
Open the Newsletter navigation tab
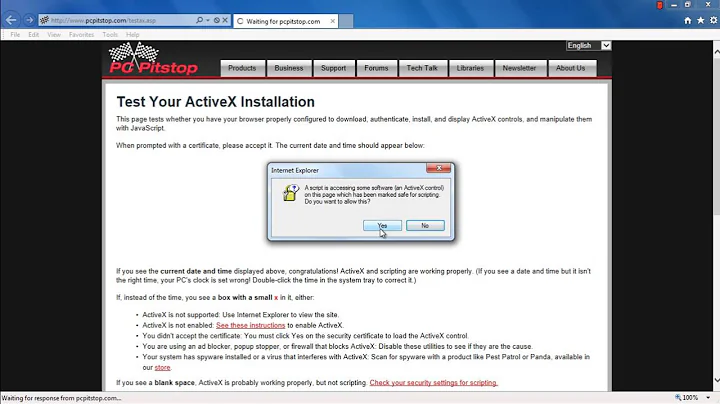(x=519, y=68)
